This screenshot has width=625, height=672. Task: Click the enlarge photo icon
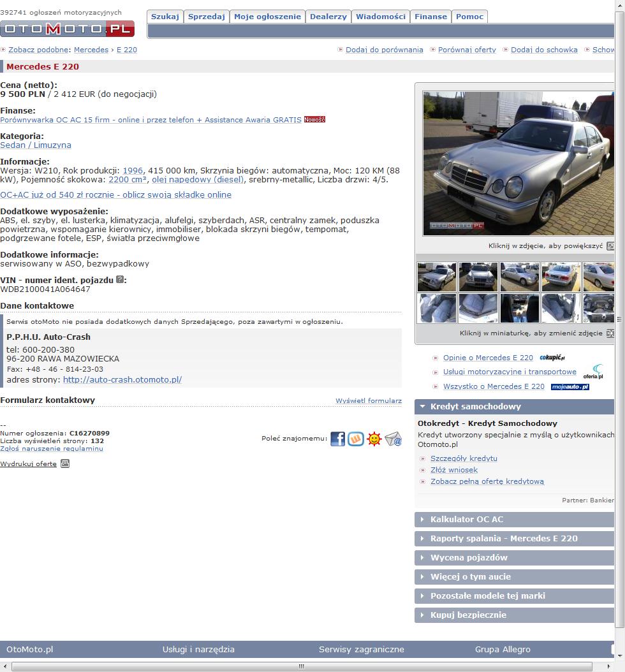coord(610,246)
